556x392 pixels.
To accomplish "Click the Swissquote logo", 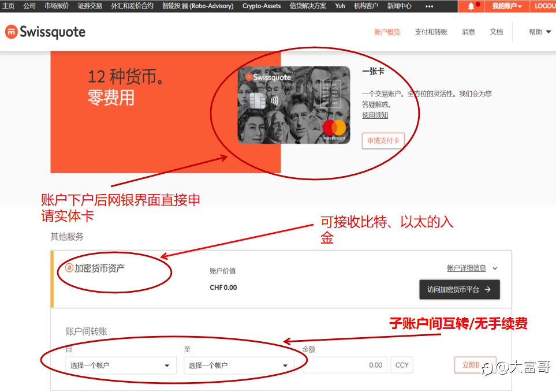I will [x=46, y=32].
